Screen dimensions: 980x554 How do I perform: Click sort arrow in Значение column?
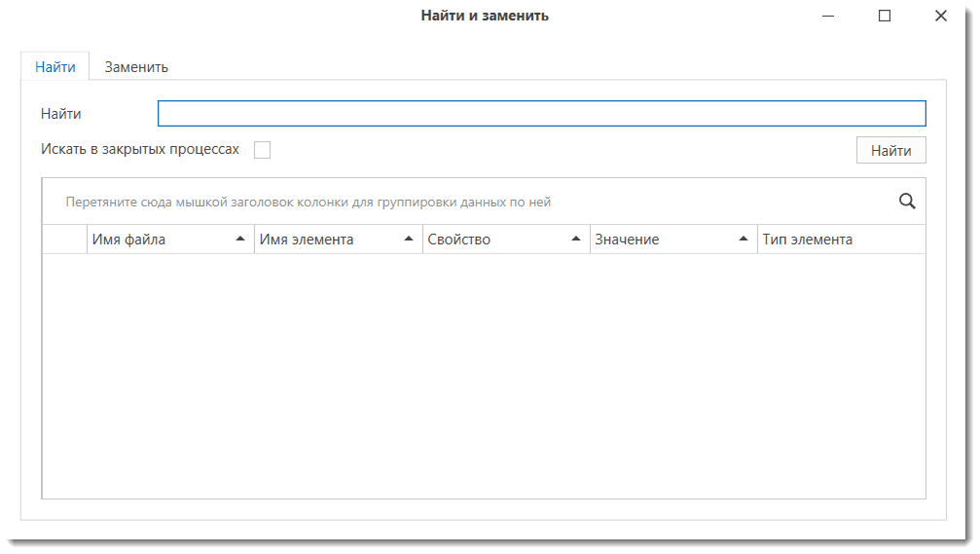point(744,240)
